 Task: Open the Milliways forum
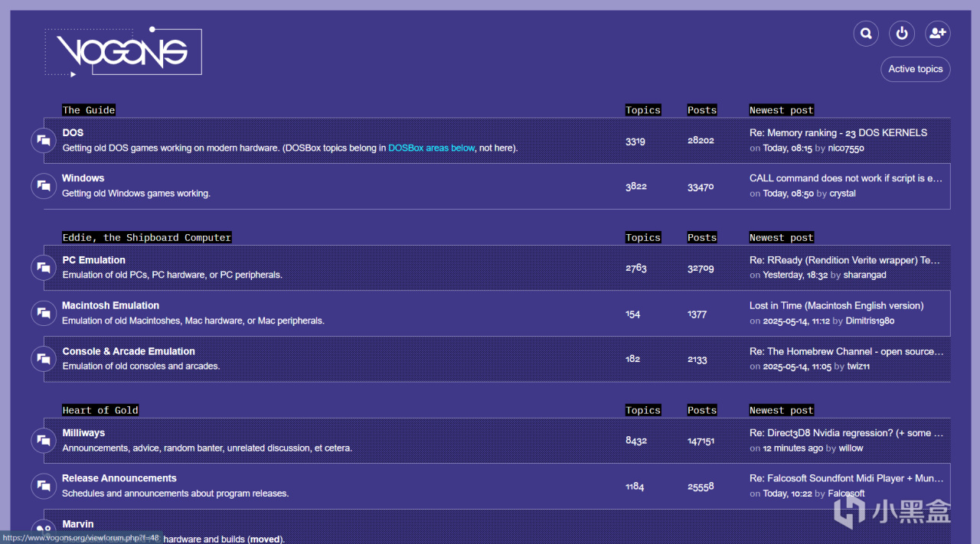point(83,433)
